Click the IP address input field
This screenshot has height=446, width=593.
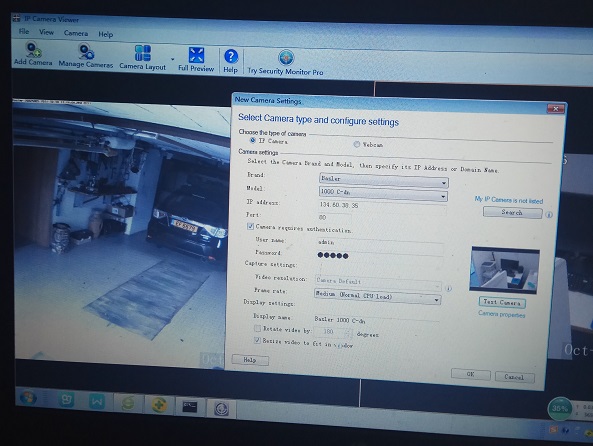(382, 207)
